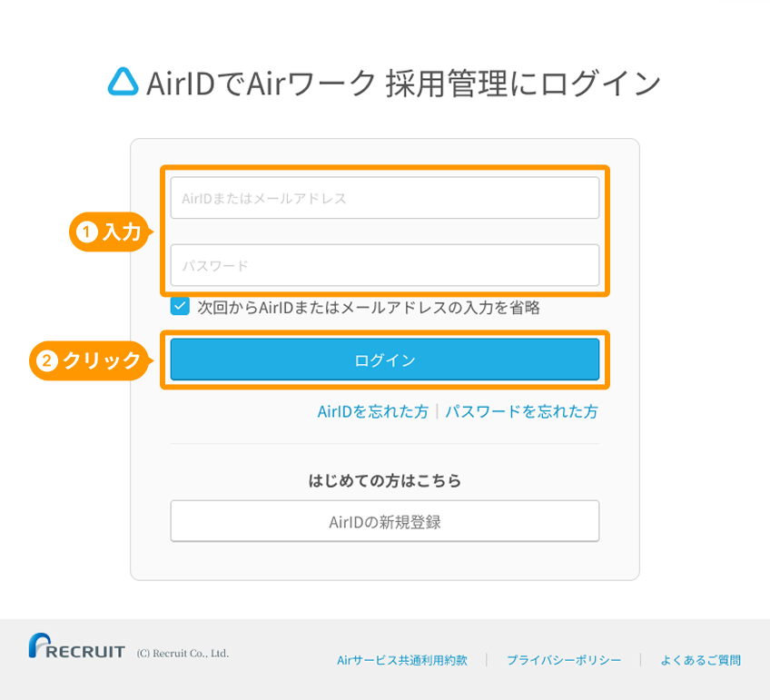Open Airサービス共通利用約款 footer link
This screenshot has width=770, height=700.
(401, 660)
